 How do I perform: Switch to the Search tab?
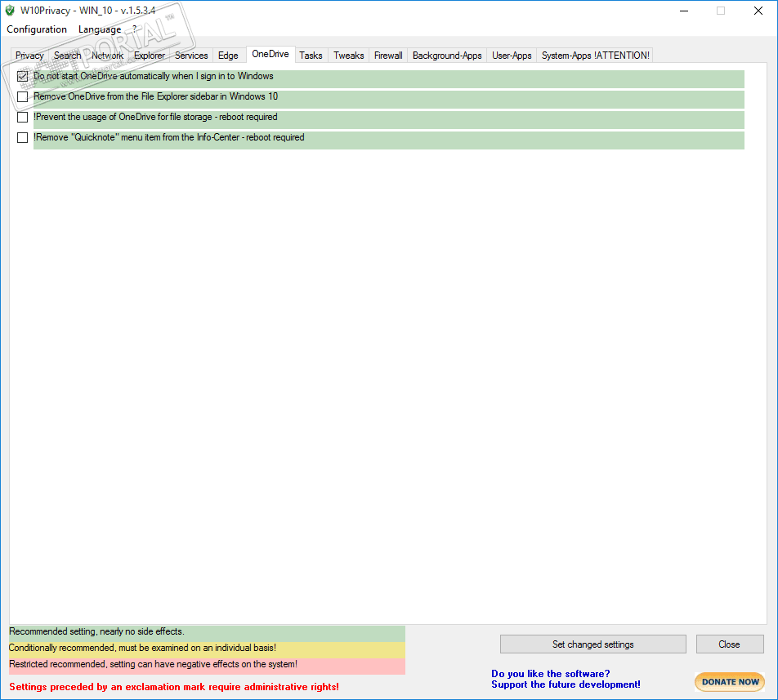coord(68,56)
